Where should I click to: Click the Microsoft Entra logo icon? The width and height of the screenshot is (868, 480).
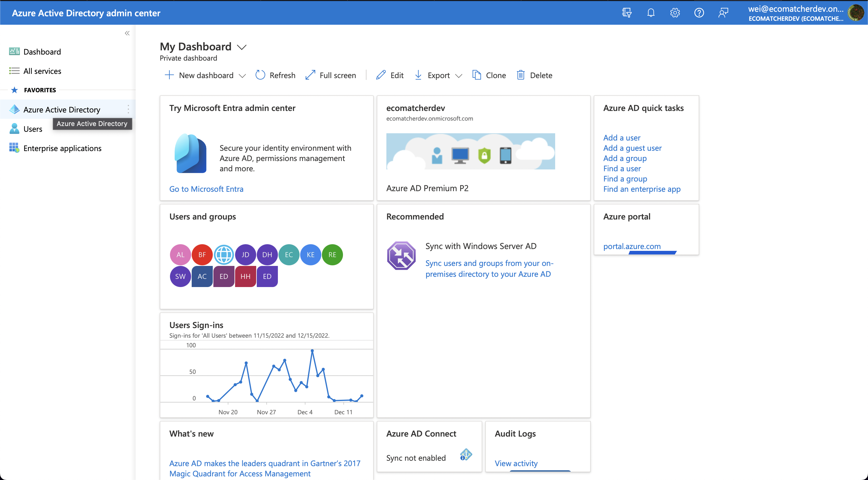[190, 153]
